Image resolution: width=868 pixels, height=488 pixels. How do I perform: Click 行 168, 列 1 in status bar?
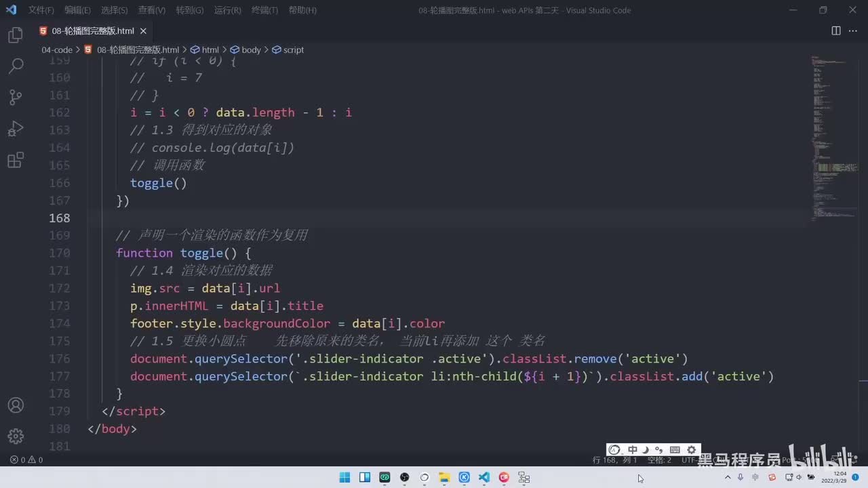click(615, 460)
